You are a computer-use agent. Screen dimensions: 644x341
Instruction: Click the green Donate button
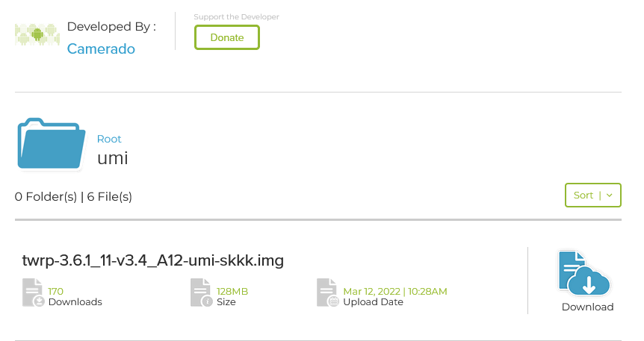click(226, 37)
